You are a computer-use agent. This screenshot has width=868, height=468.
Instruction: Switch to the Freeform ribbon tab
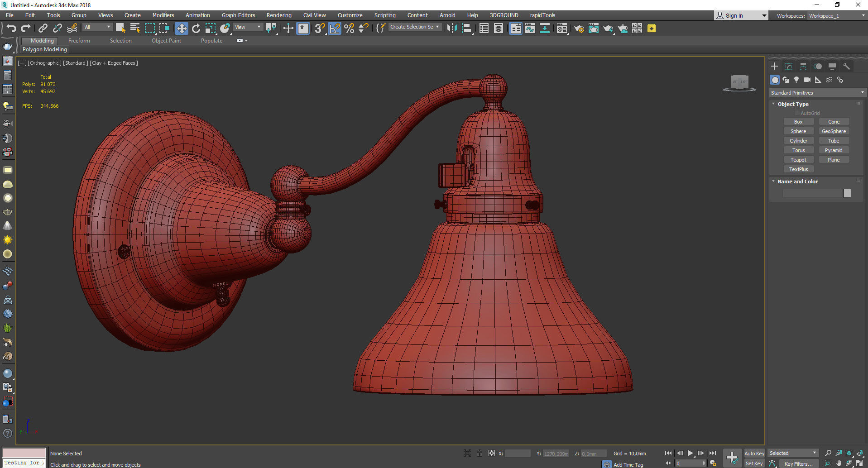(x=79, y=41)
